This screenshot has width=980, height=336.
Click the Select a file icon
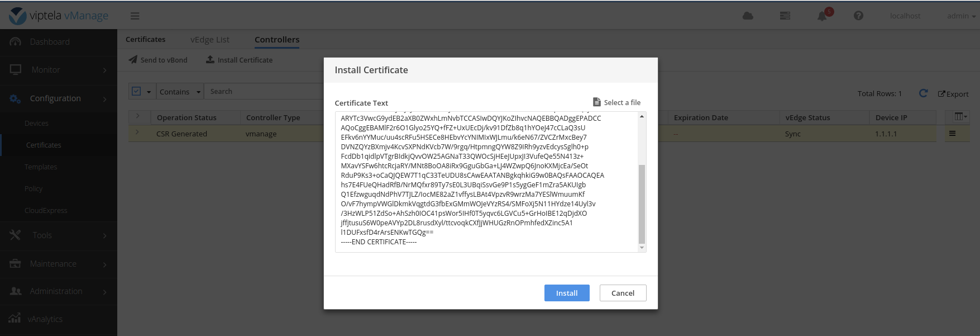[596, 102]
